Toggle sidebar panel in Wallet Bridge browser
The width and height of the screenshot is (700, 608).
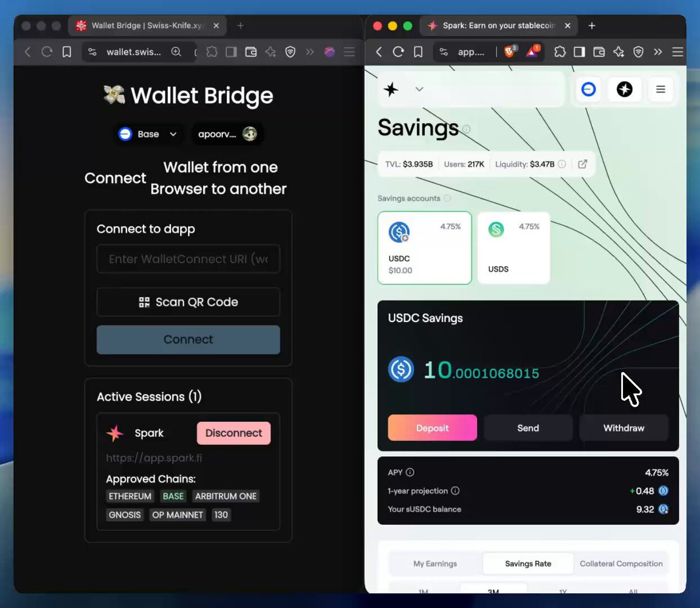[232, 52]
